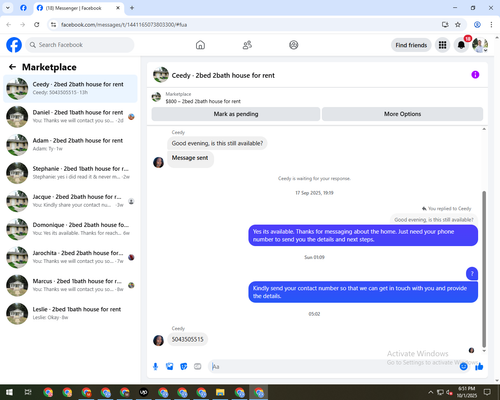
Task: Click the 'Good evening, is this still available?' message
Action: [x=217, y=143]
